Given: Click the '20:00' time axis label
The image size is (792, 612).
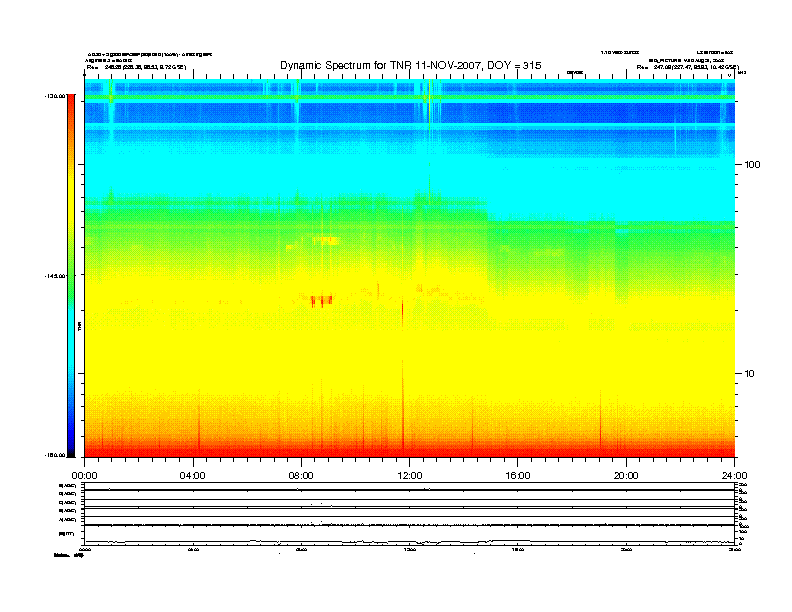Looking at the screenshot, I should coord(626,476).
